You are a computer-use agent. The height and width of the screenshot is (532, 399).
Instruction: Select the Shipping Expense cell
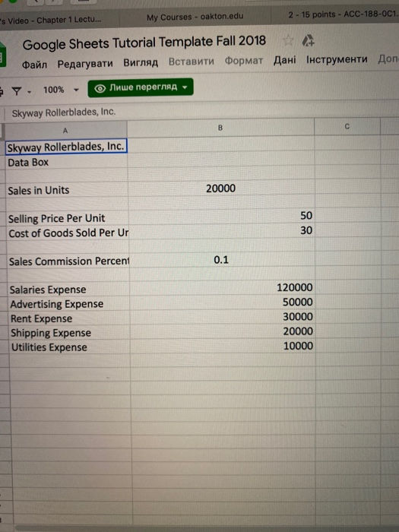(x=70, y=333)
